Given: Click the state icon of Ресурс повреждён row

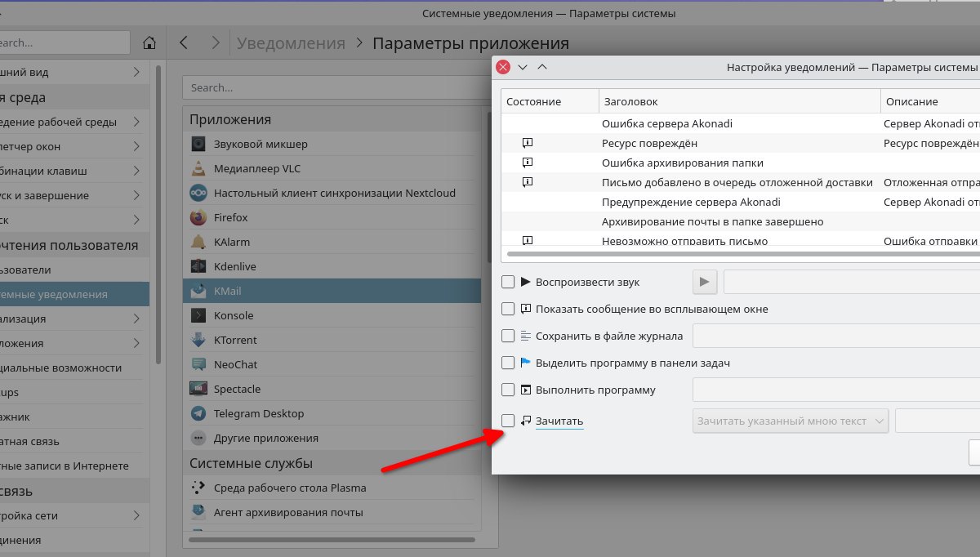Looking at the screenshot, I should coord(528,143).
